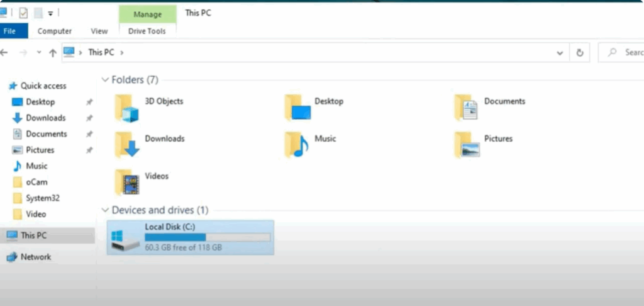Click the 3D Objects folder name
644x306 pixels.
point(164,101)
